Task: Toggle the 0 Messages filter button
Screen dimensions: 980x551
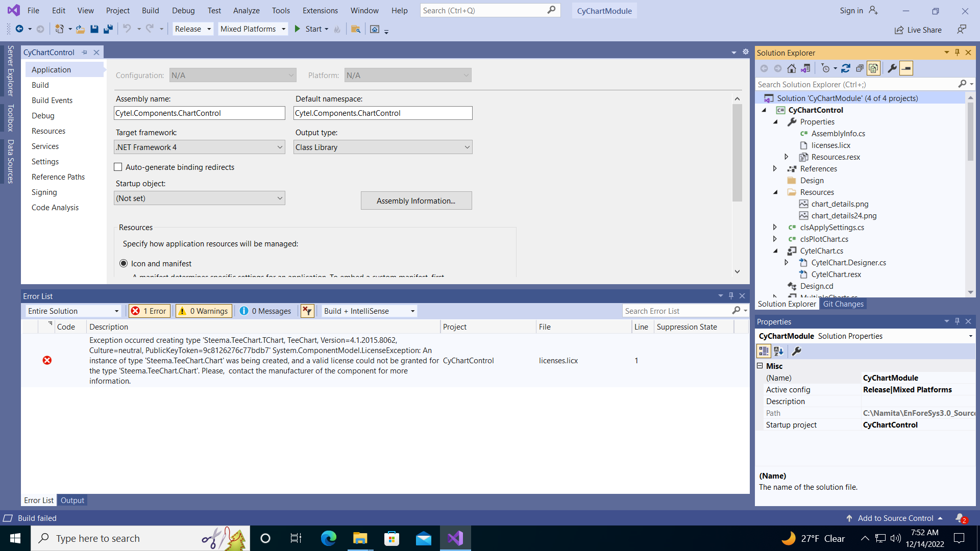Action: coord(265,311)
